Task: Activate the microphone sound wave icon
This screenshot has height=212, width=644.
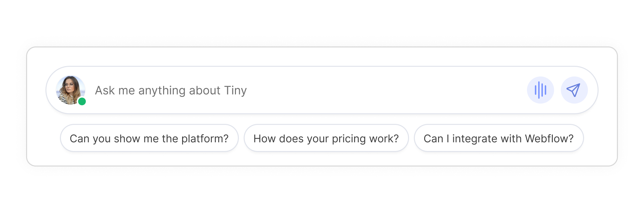Action: coord(540,90)
